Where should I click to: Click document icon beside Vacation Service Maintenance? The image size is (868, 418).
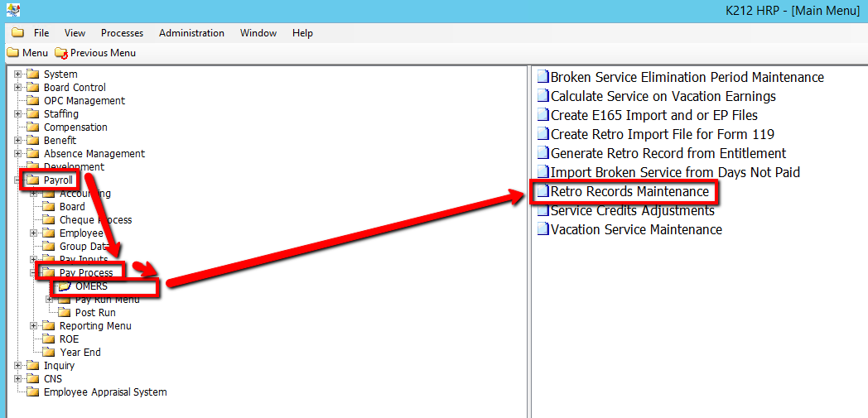click(543, 229)
